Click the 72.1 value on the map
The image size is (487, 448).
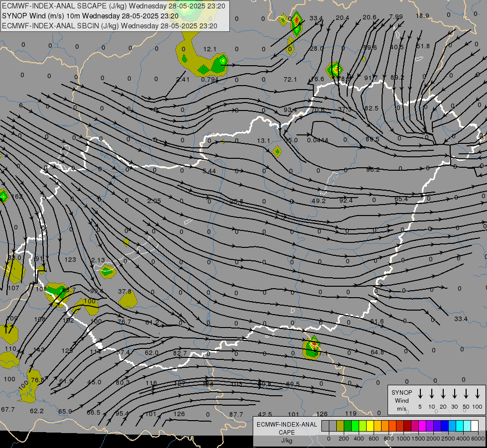[x=290, y=80]
